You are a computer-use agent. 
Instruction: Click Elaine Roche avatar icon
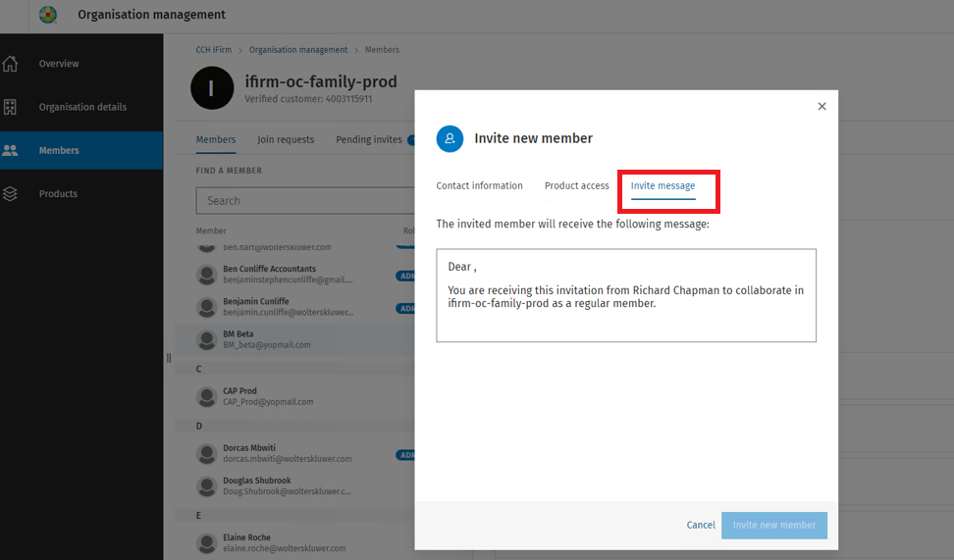tap(207, 543)
